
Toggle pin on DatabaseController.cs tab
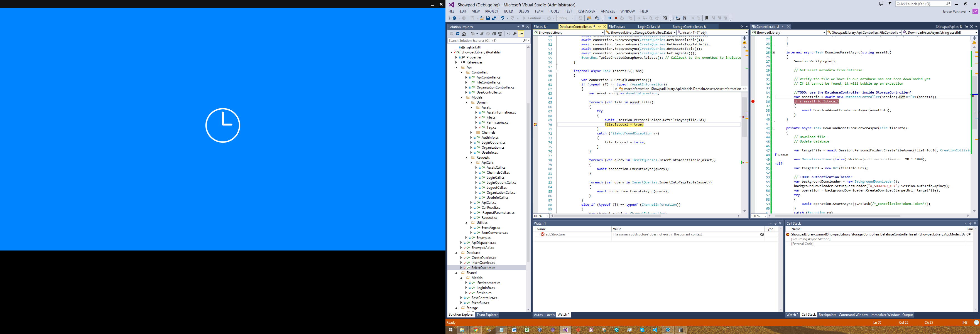tap(600, 27)
